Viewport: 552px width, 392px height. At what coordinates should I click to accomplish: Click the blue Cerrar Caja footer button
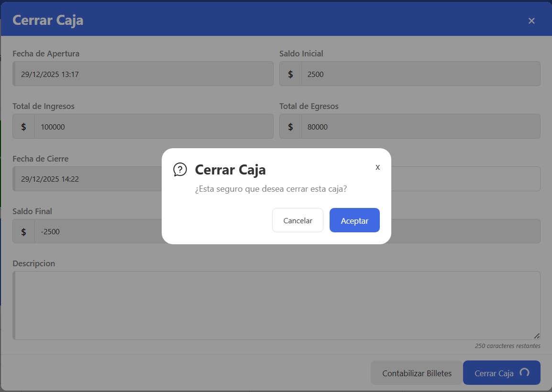(501, 373)
